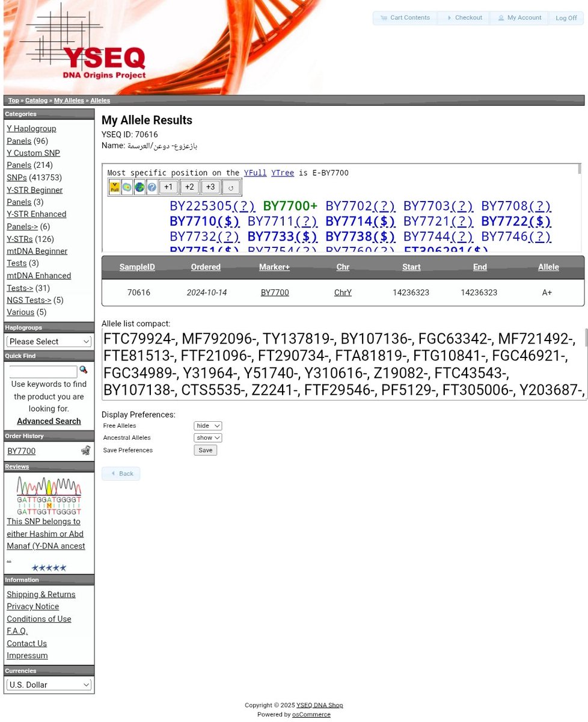Open the Hashim or Abd Manaf review link

coord(46,534)
